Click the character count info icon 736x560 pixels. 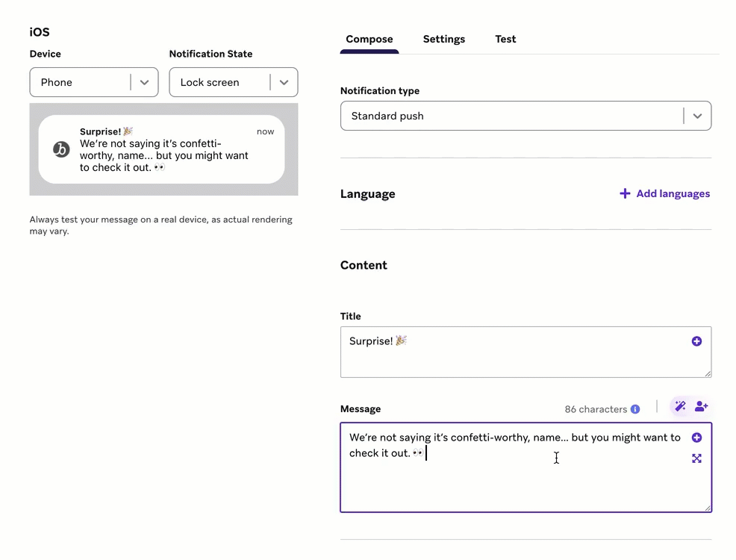[635, 409]
